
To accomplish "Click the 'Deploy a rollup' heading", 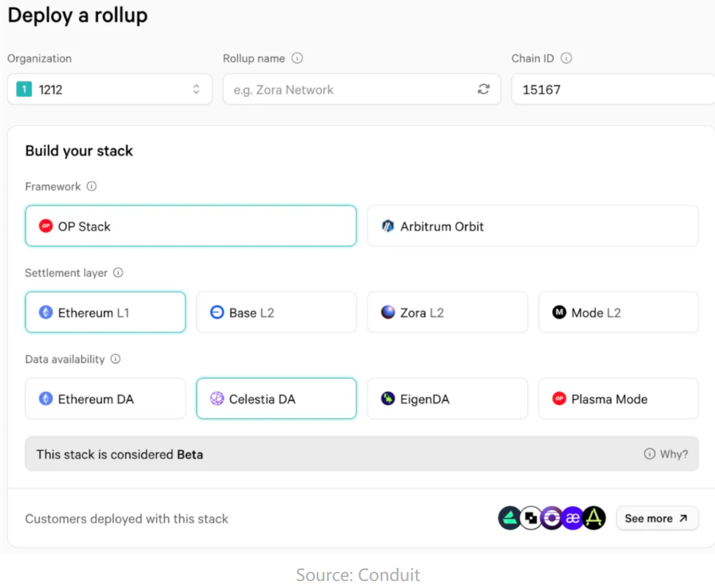I will click(78, 15).
